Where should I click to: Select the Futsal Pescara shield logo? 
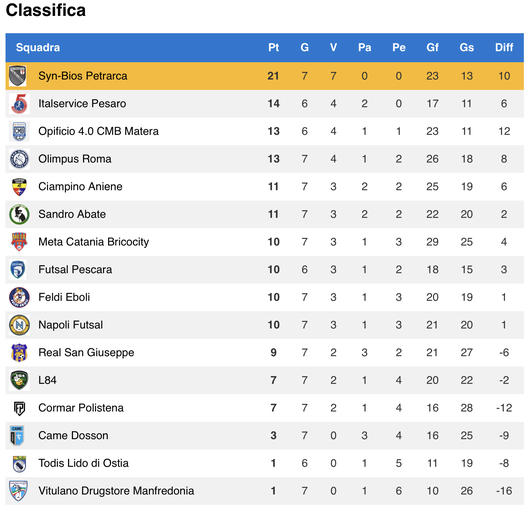(18, 270)
